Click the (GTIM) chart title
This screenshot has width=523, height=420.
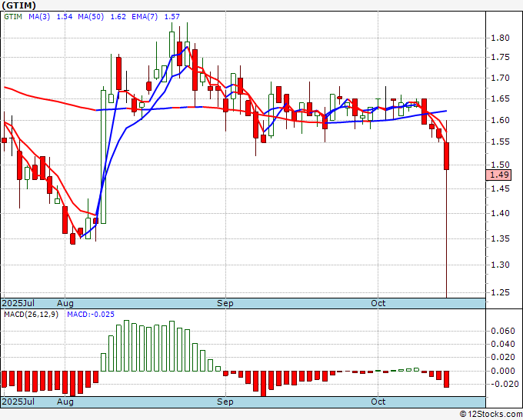(19, 5)
